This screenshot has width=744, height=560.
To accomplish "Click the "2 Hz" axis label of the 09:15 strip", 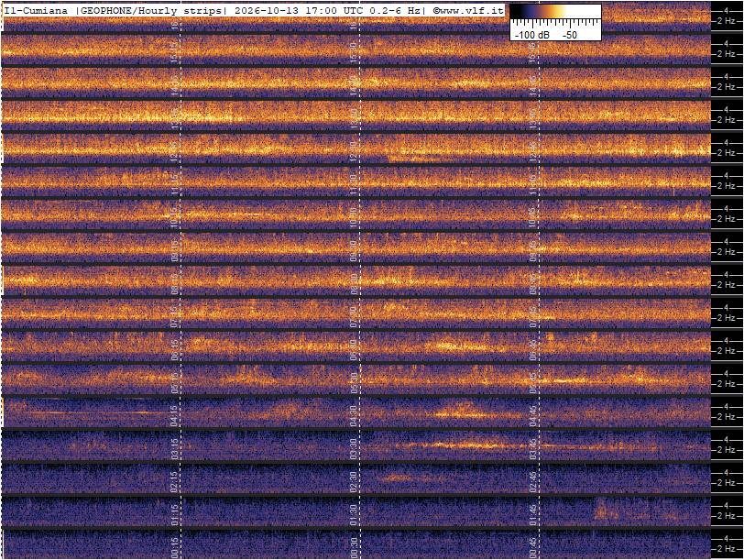I will click(x=726, y=252).
